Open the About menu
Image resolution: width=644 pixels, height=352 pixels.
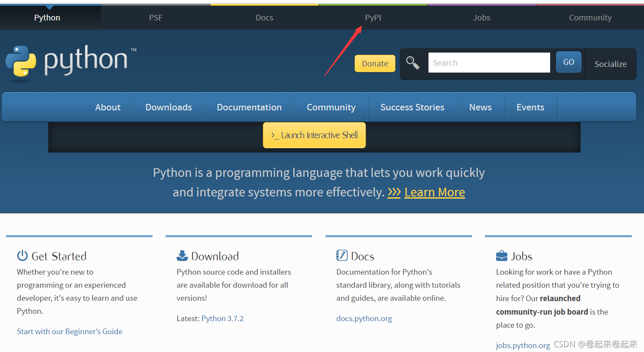[x=108, y=107]
